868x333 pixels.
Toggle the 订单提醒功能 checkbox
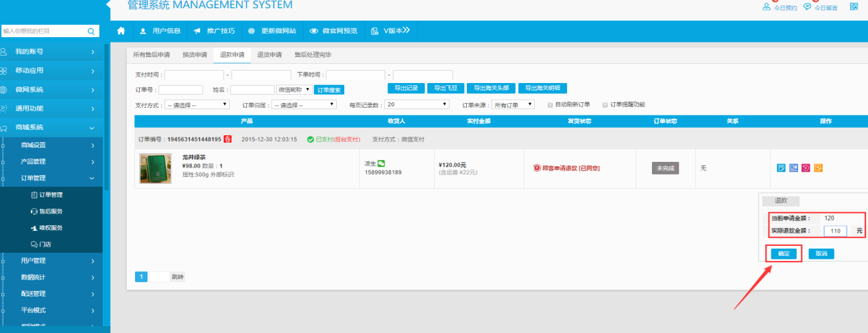(x=605, y=104)
